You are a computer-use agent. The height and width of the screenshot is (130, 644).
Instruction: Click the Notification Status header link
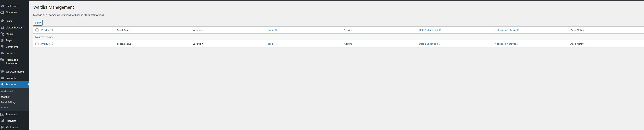tap(505, 30)
